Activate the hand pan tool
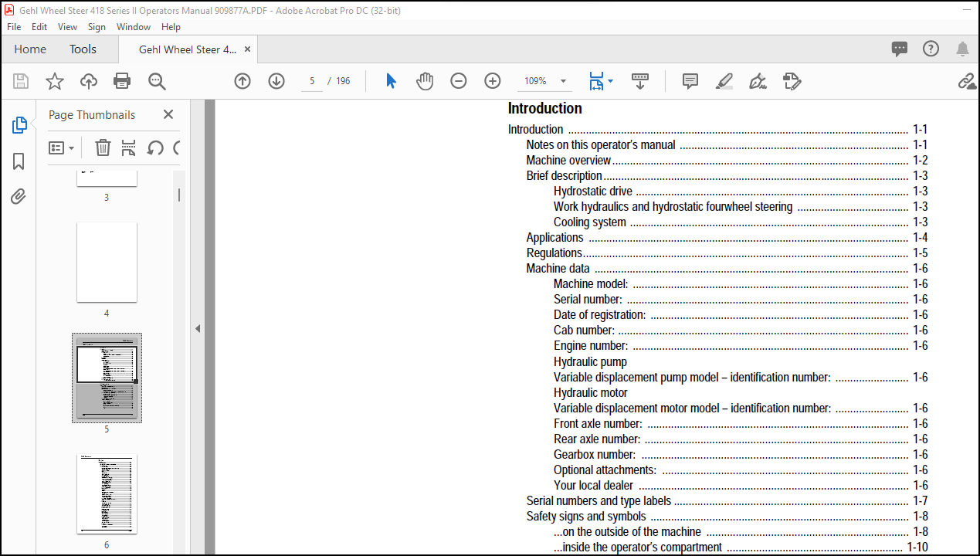 (425, 81)
